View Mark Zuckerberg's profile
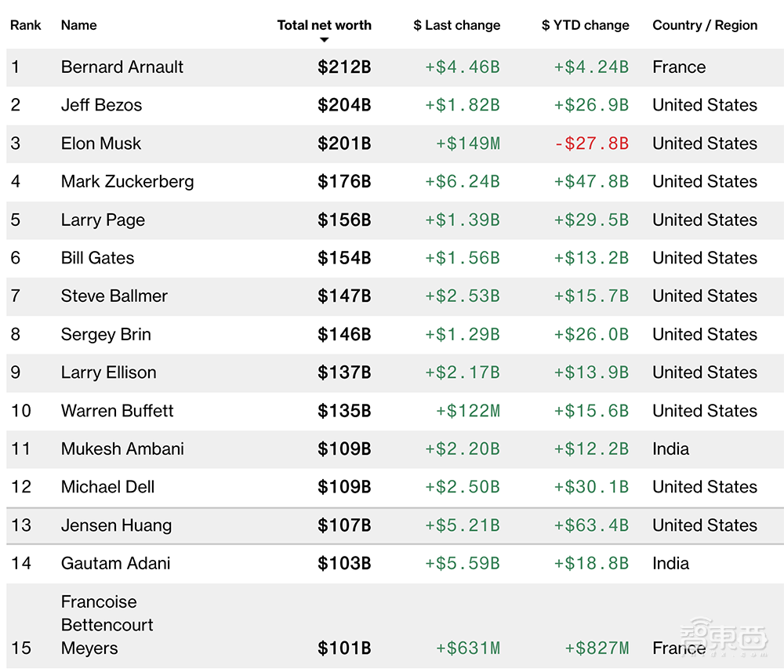The width and height of the screenshot is (784, 672). [127, 182]
